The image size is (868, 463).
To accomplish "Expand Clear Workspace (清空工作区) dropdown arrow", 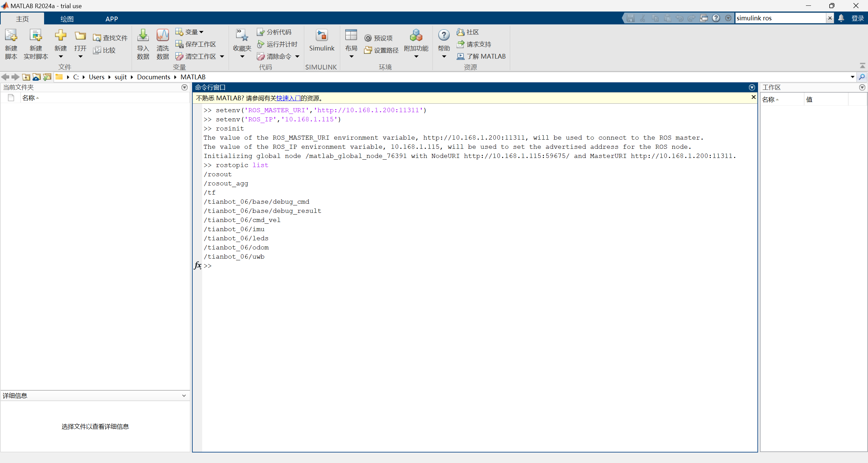I will [x=222, y=56].
